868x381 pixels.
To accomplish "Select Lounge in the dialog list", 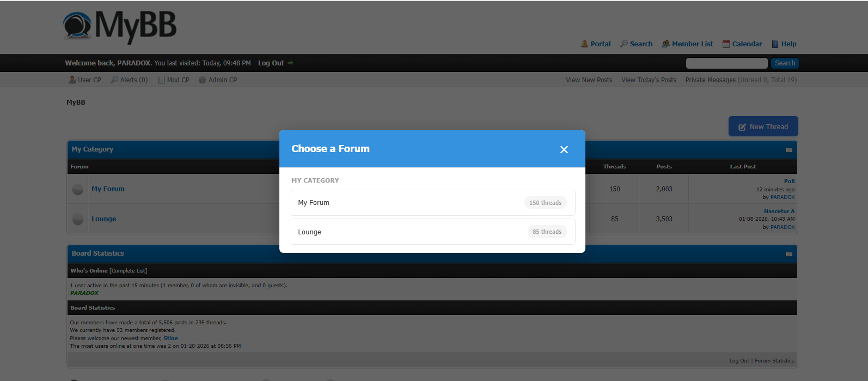I will pos(432,232).
